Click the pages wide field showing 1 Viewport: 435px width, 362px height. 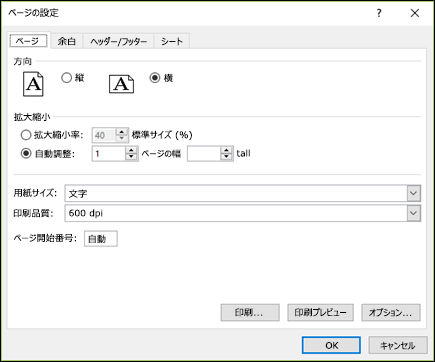pos(109,154)
